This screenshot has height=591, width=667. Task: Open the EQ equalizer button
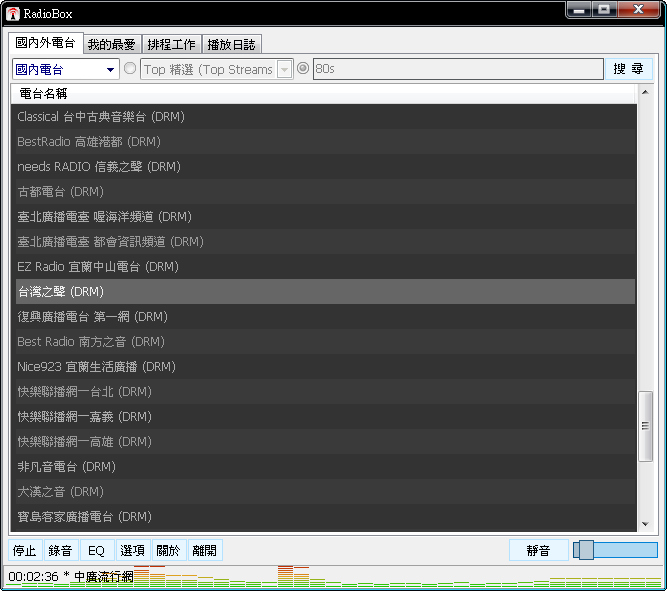96,551
